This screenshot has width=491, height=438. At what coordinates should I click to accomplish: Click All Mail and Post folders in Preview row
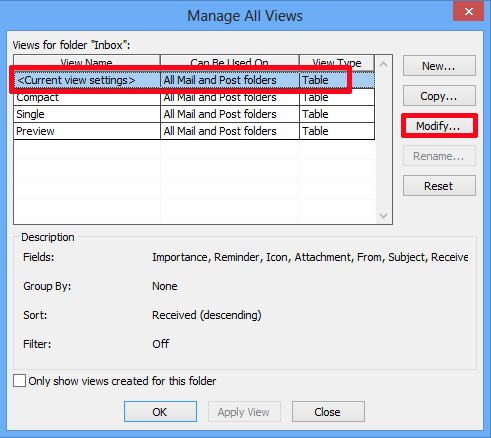(230, 131)
